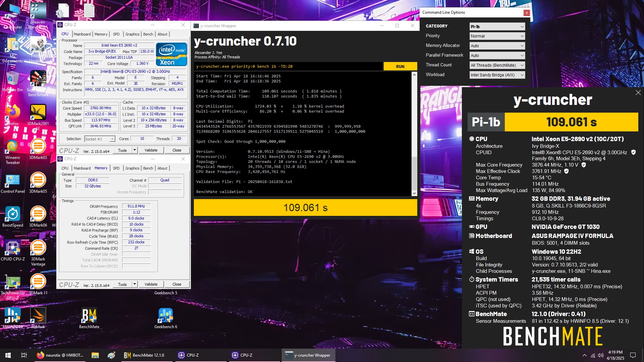
Task: Click volume icon in system tray
Action: [x=601, y=355]
